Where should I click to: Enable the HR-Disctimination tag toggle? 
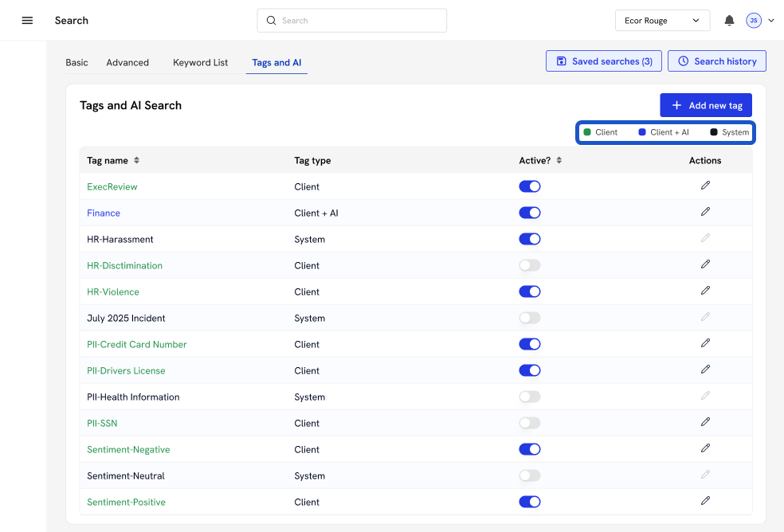coord(529,265)
